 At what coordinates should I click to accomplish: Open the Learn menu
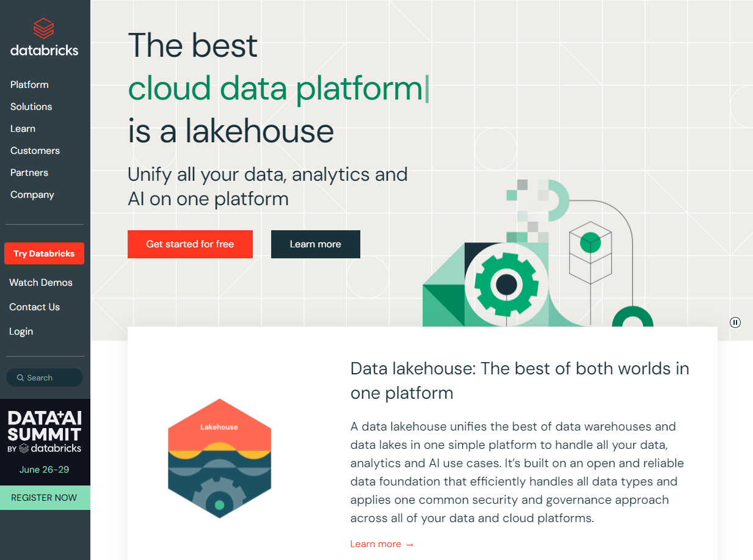click(23, 129)
